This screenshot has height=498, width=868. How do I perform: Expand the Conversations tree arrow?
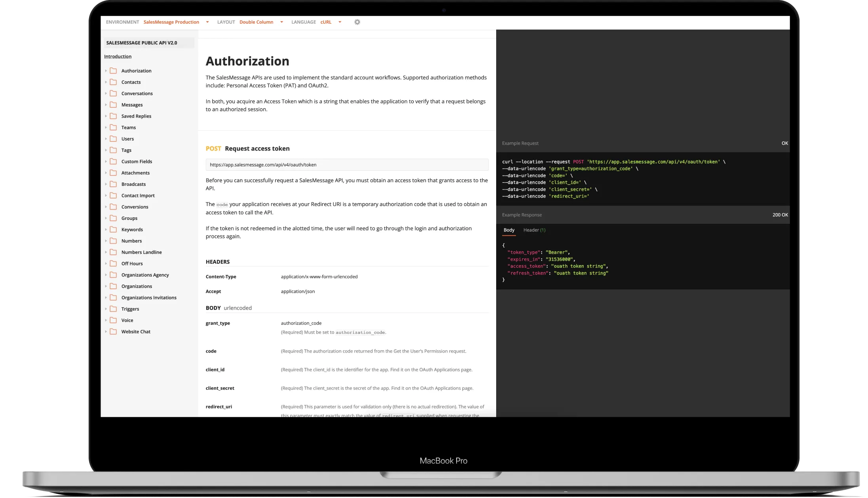[106, 93]
